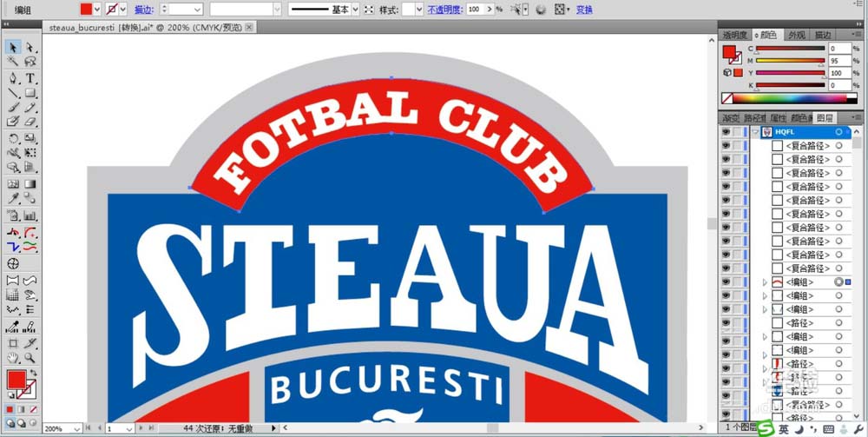Select the Paintbrush tool
Viewport: 868px width, 437px height.
coord(13,107)
